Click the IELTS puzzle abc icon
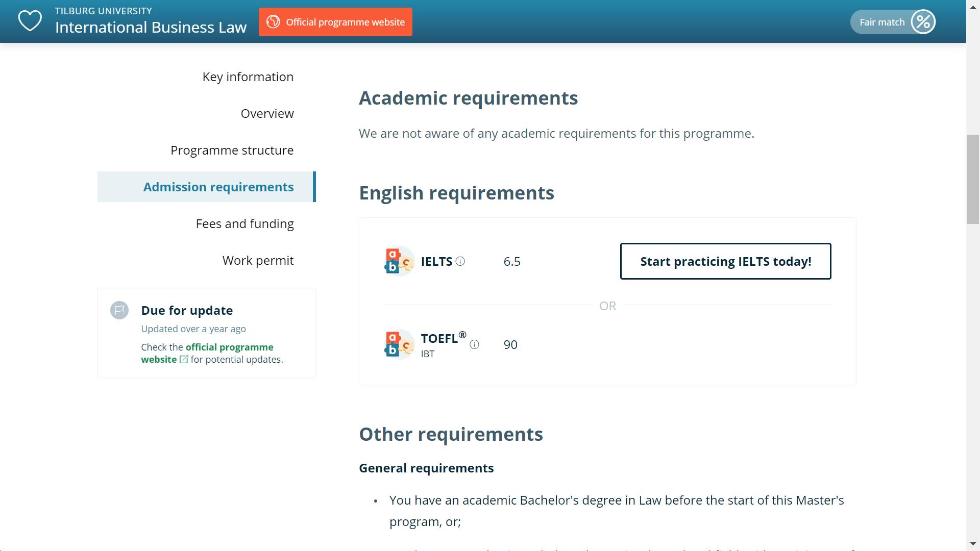The height and width of the screenshot is (551, 980). click(x=399, y=261)
